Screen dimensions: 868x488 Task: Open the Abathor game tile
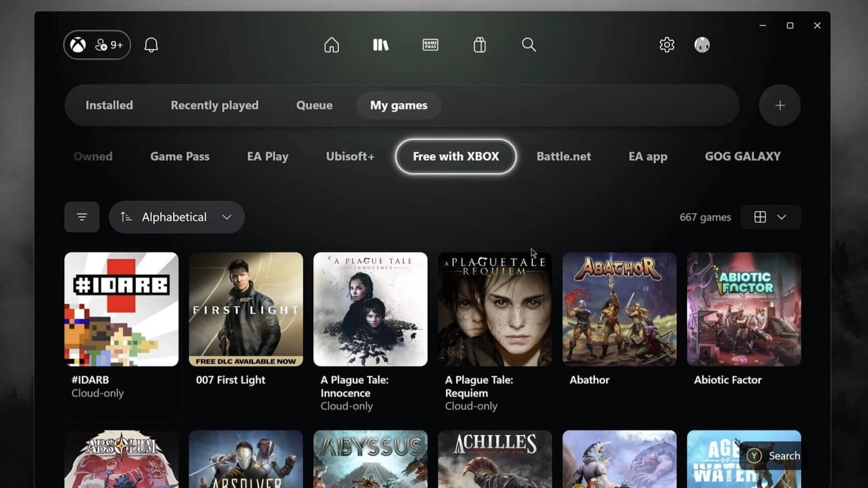coord(619,309)
